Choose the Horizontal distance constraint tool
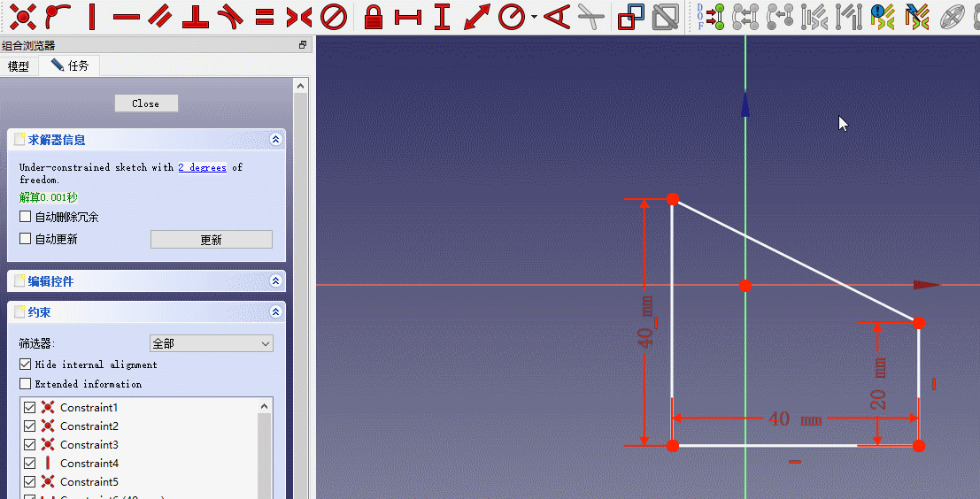The height and width of the screenshot is (499, 980). pos(408,17)
